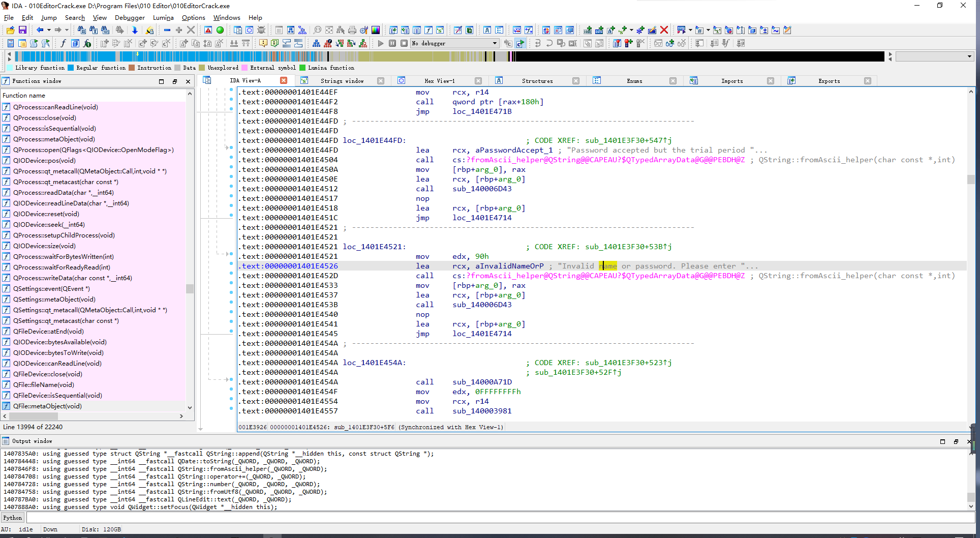Open the Jump menu
980x538 pixels.
(49, 17)
